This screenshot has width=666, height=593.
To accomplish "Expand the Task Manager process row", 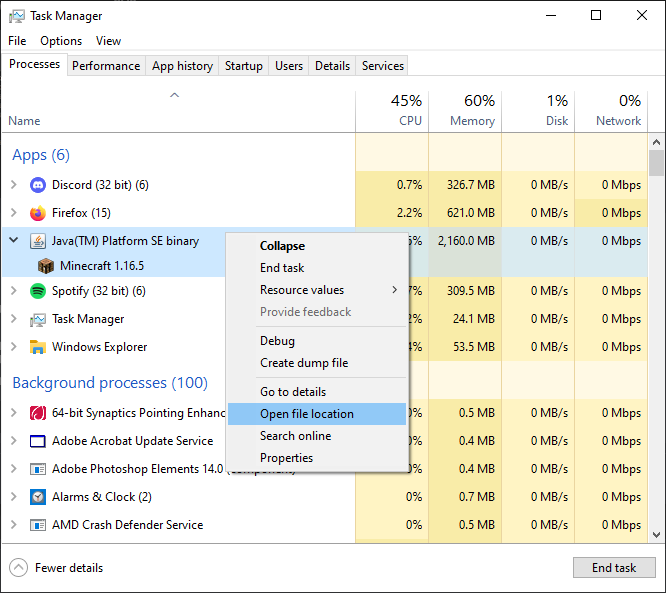I will (14, 319).
